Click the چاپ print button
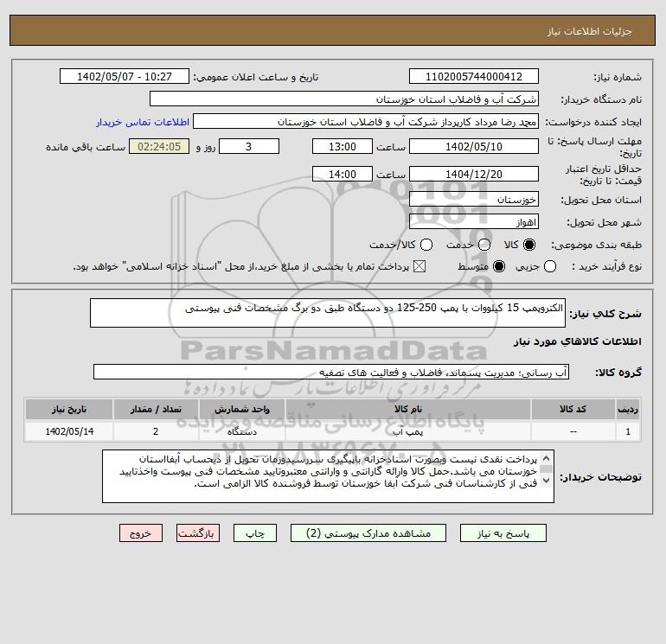Screen dimensions: 666x644 click(x=255, y=533)
